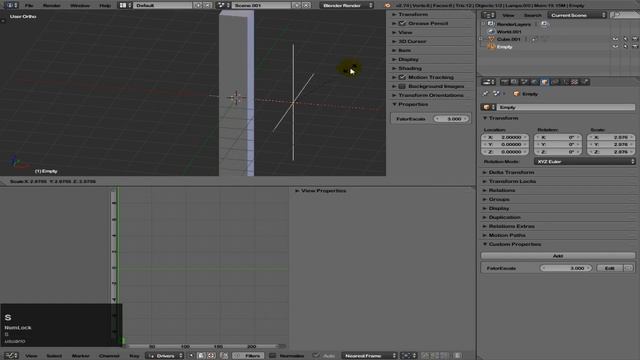Open the Current Scene display dropdown

[x=577, y=15]
